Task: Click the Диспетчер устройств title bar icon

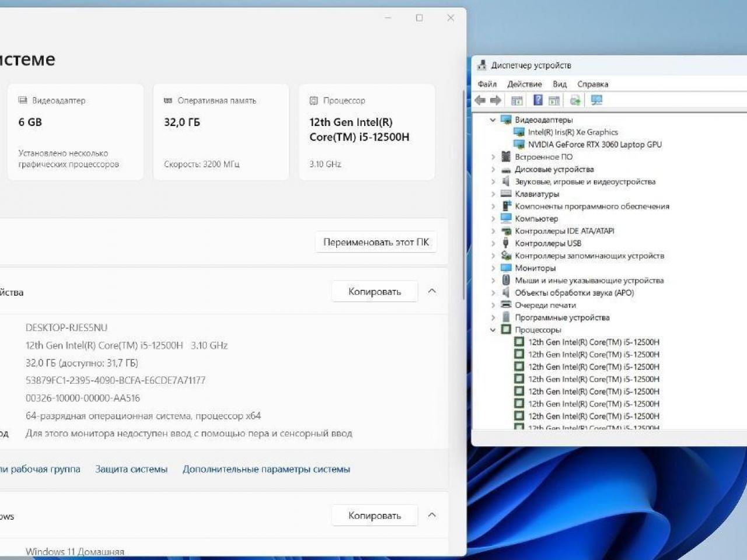Action: [482, 65]
